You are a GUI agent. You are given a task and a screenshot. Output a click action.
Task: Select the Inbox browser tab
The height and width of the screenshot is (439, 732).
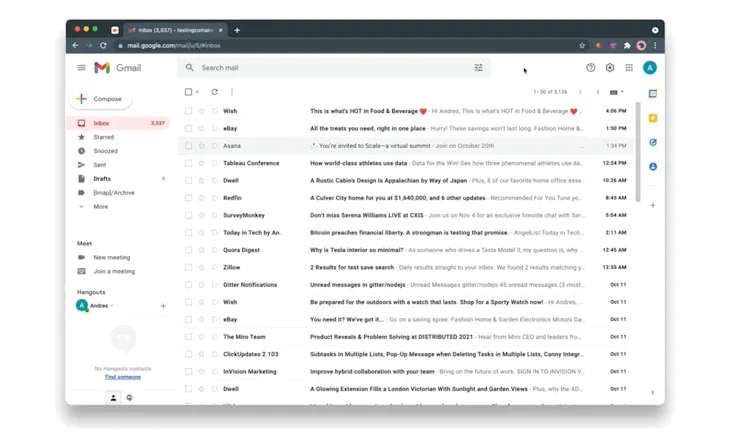[175, 30]
